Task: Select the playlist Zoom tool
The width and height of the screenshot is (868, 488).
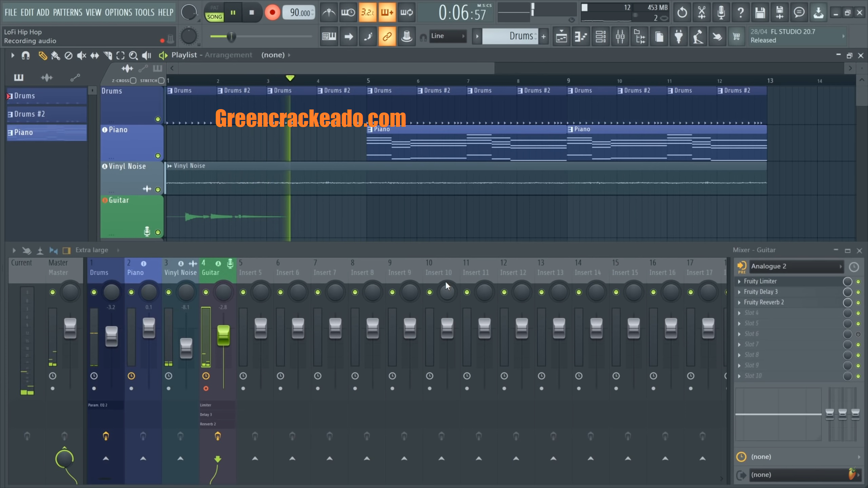Action: [x=133, y=55]
